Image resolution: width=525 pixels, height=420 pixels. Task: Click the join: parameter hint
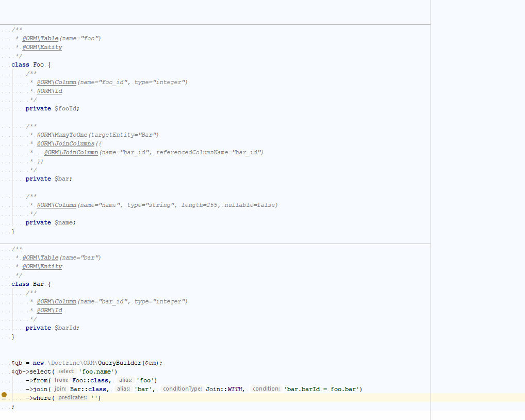pyautogui.click(x=60, y=389)
